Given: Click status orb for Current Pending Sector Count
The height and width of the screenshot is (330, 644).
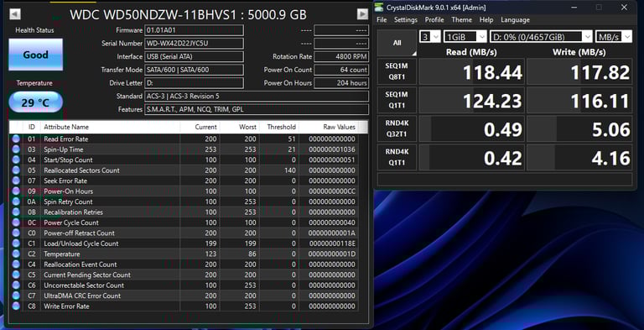Looking at the screenshot, I should point(16,275).
